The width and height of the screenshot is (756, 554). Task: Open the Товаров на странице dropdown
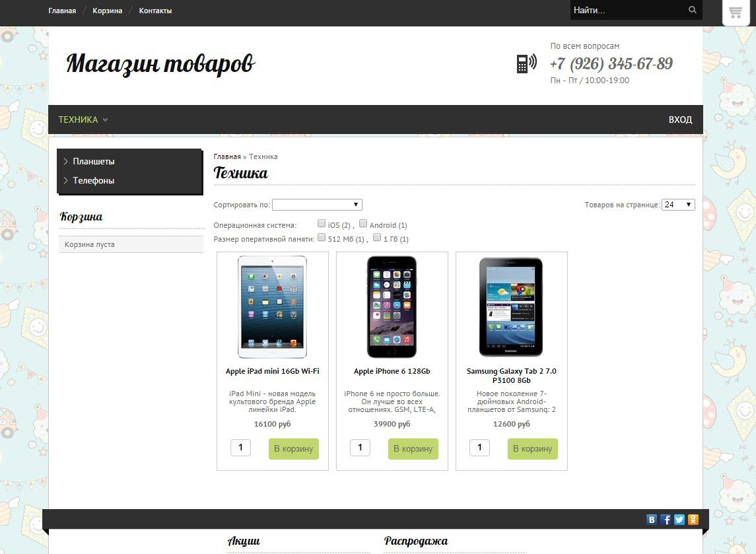(x=678, y=205)
